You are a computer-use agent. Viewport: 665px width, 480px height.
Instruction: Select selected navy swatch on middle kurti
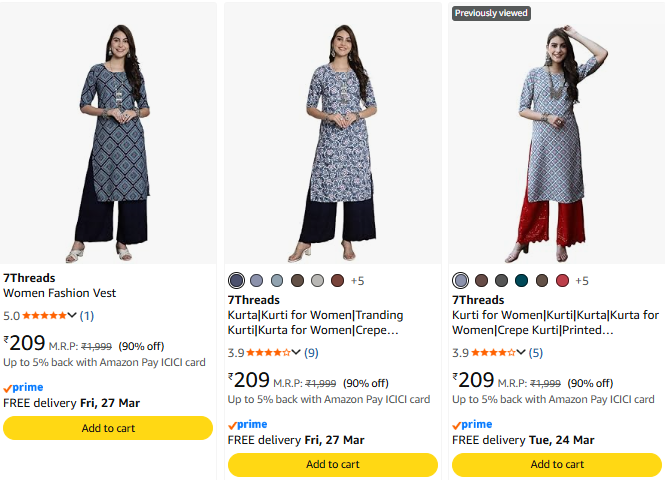(x=236, y=281)
